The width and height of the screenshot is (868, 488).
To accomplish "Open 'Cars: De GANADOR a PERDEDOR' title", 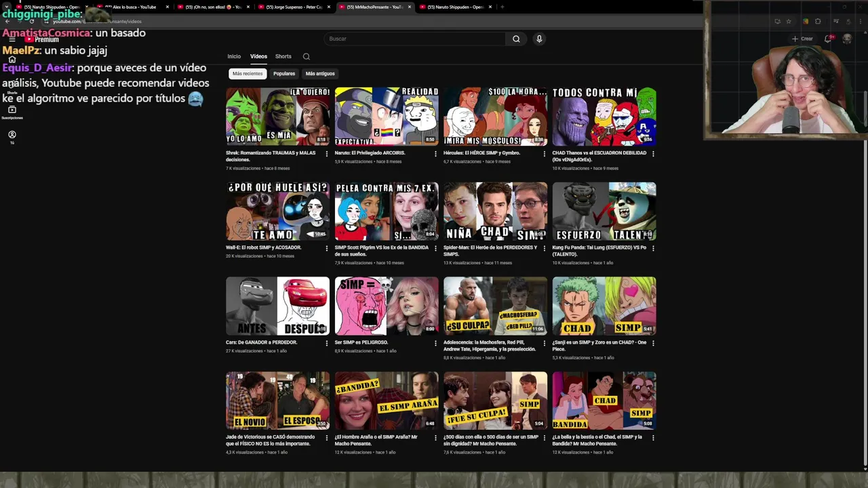I will tap(262, 342).
